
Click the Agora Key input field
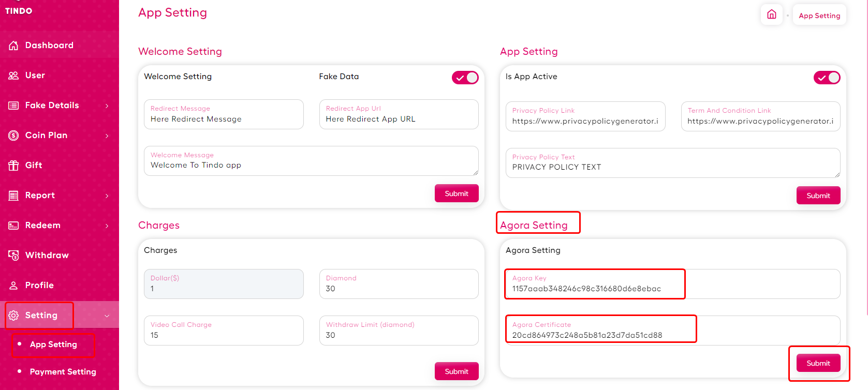pyautogui.click(x=672, y=284)
